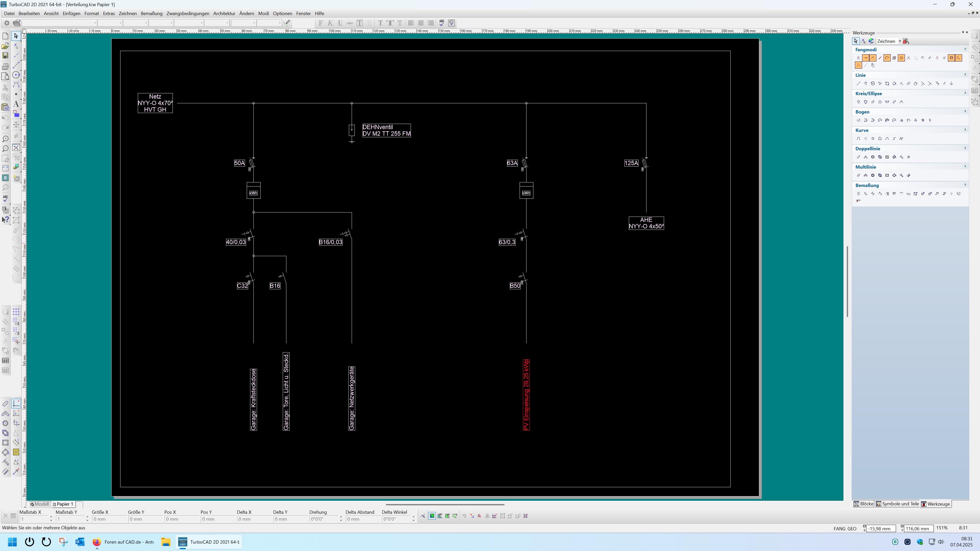Click the Open file folder icon
980x551 pixels.
[x=5, y=46]
